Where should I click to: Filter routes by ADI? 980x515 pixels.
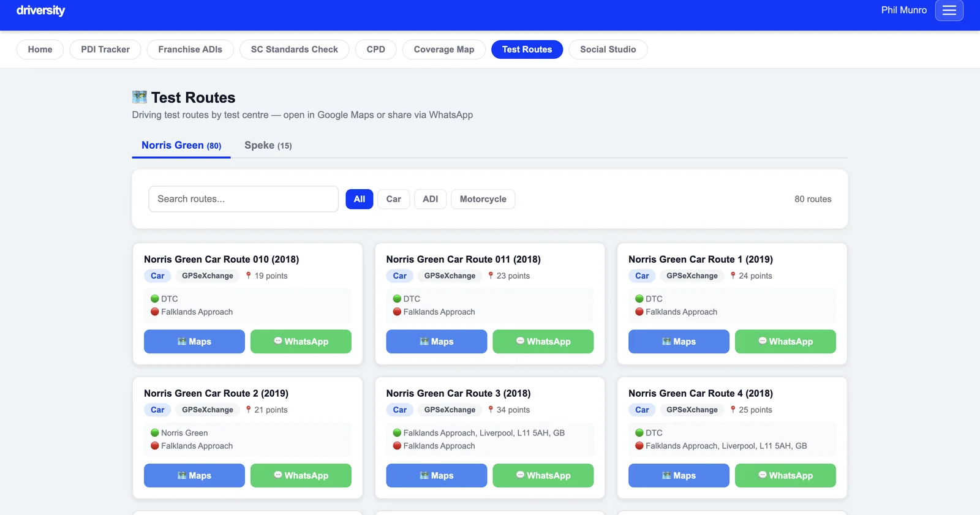click(431, 199)
